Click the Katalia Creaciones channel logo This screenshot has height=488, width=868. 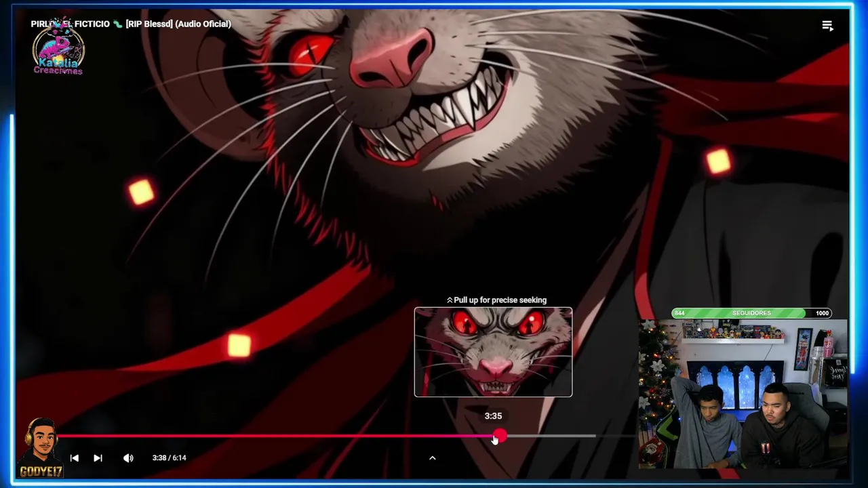point(58,49)
